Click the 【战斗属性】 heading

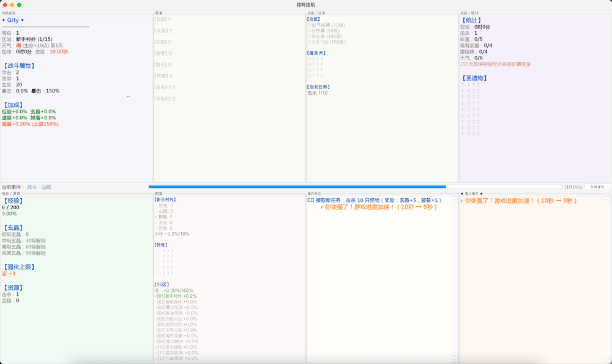(19, 66)
